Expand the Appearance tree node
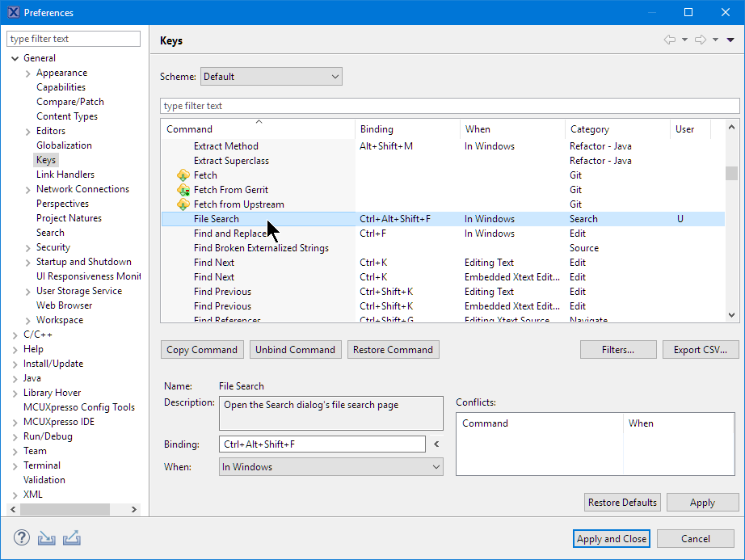 27,74
